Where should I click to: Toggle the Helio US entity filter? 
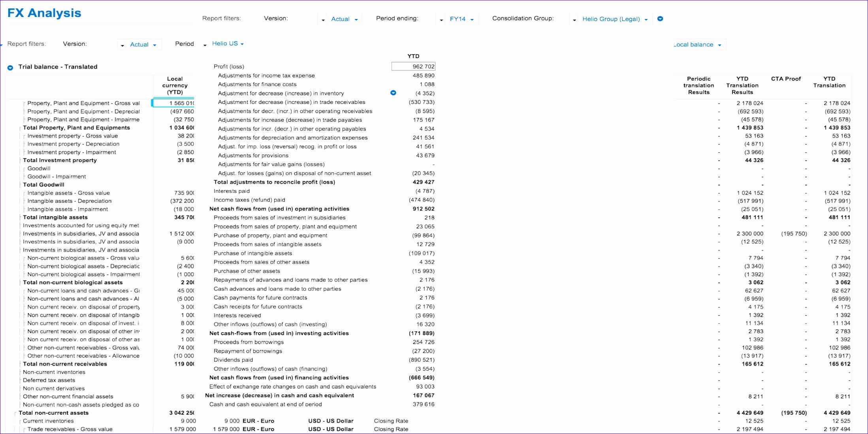pyautogui.click(x=226, y=44)
